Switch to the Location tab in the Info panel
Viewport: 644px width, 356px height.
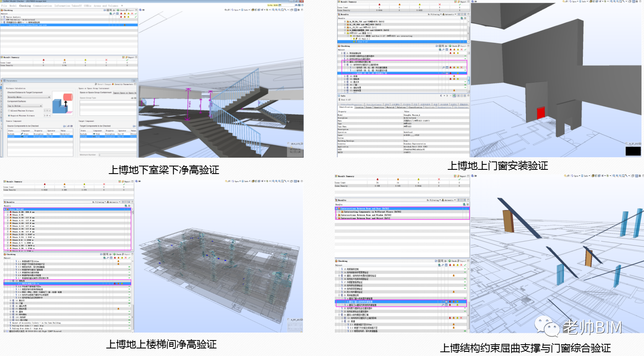point(360,107)
